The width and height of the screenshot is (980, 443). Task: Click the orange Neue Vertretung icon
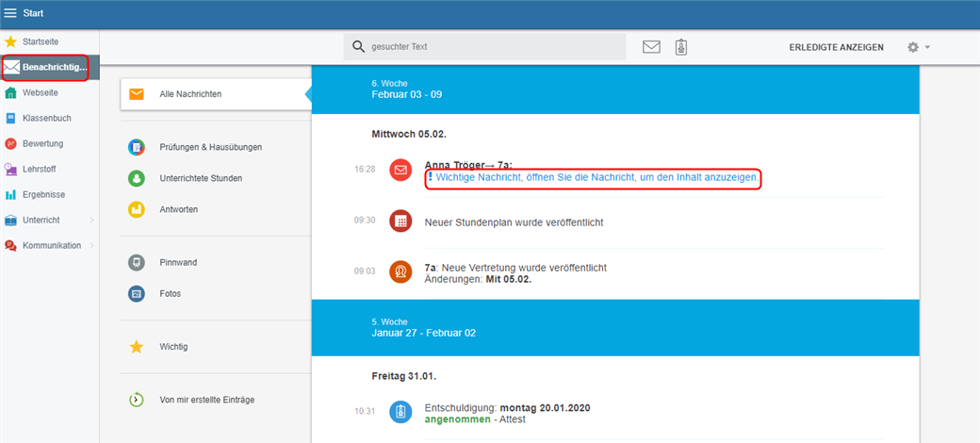[x=400, y=271]
